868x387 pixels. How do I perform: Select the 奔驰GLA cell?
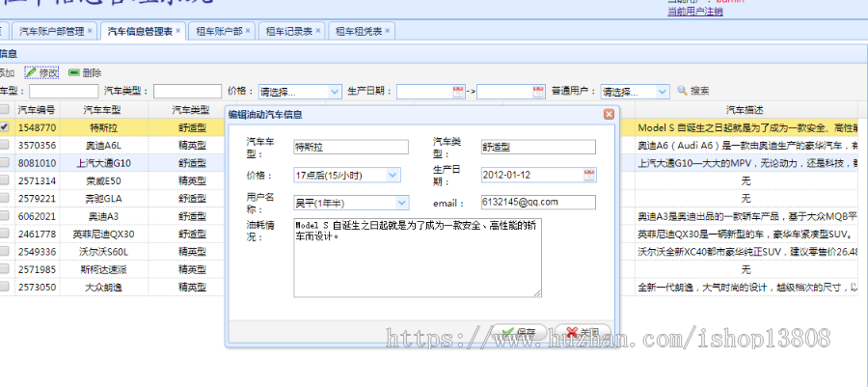(103, 198)
